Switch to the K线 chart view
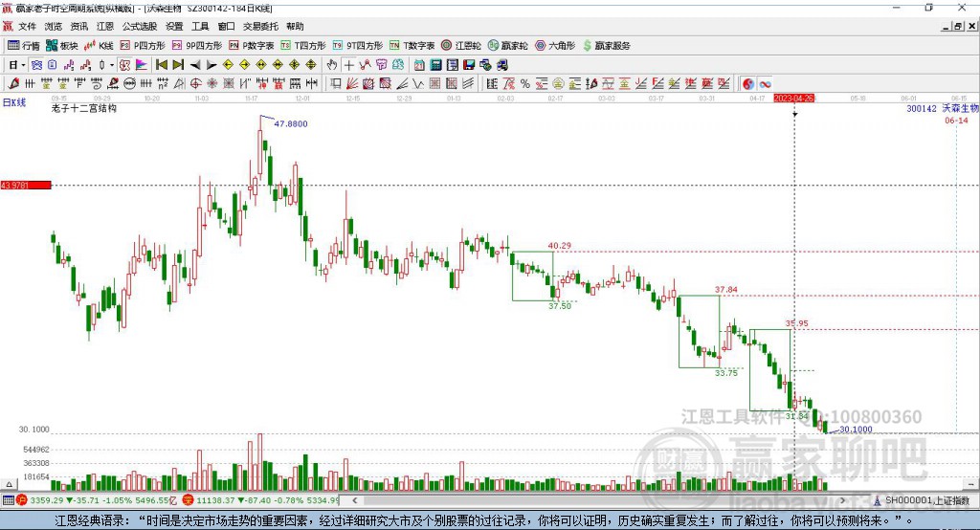 pos(99,46)
